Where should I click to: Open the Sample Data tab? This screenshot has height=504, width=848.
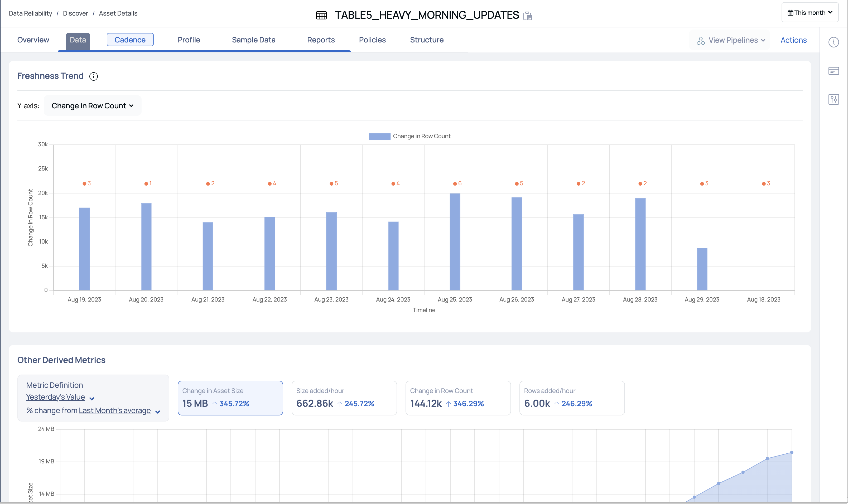(253, 40)
